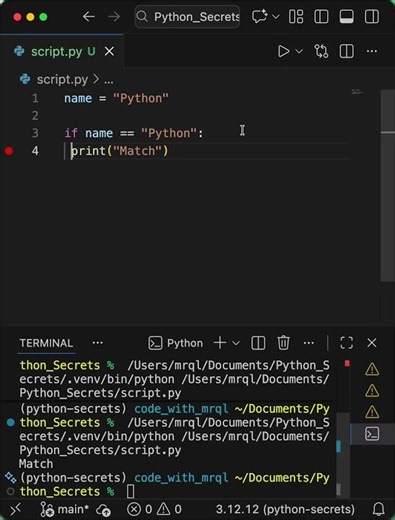Open changes compare icon in editor toolbar
Screen dimensions: 395x520
321,51
